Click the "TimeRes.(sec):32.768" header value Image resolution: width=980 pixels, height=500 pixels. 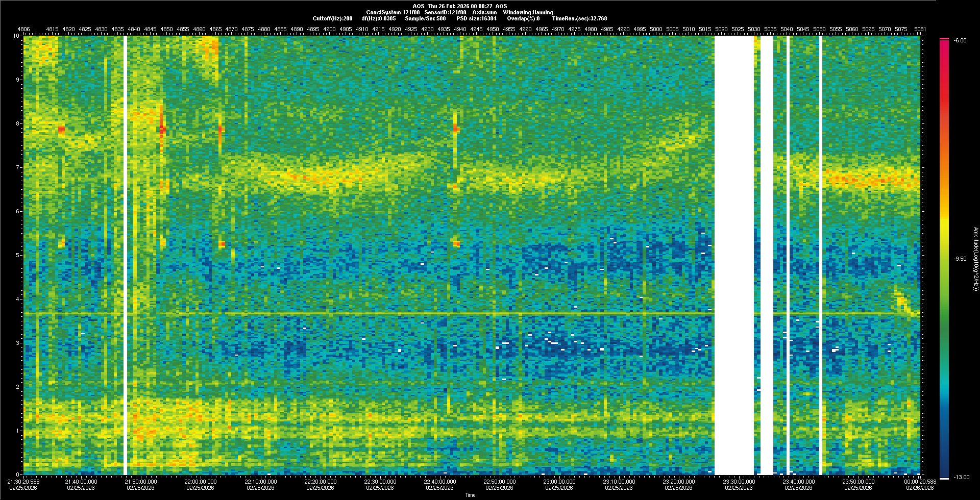click(579, 18)
